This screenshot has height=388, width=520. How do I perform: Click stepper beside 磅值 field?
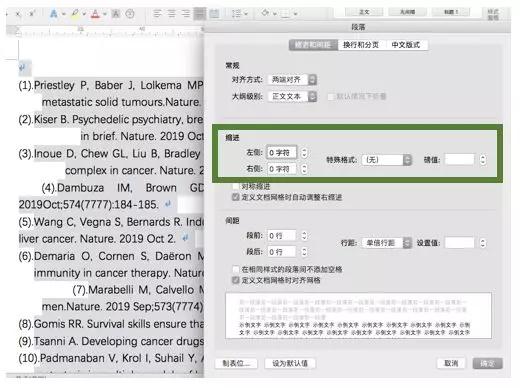click(x=483, y=160)
